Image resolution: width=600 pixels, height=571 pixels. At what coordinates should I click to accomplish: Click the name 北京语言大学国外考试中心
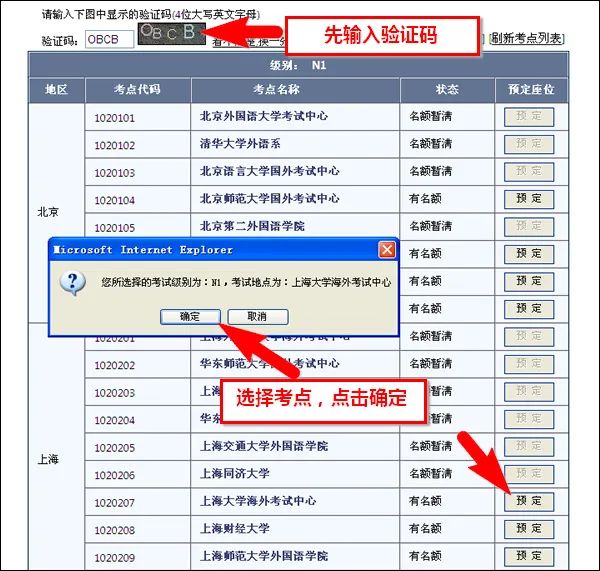pos(269,171)
